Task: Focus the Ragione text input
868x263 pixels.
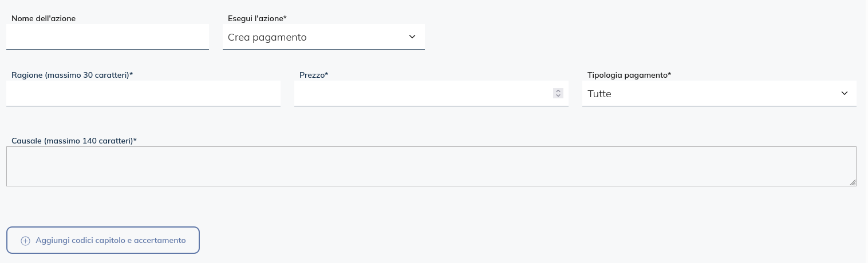Action: pyautogui.click(x=143, y=93)
